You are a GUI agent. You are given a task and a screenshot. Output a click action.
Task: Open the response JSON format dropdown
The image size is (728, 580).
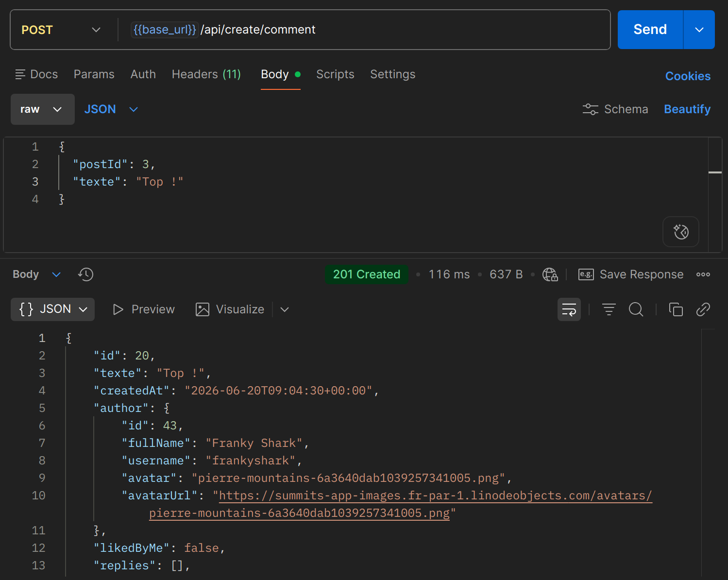(52, 309)
